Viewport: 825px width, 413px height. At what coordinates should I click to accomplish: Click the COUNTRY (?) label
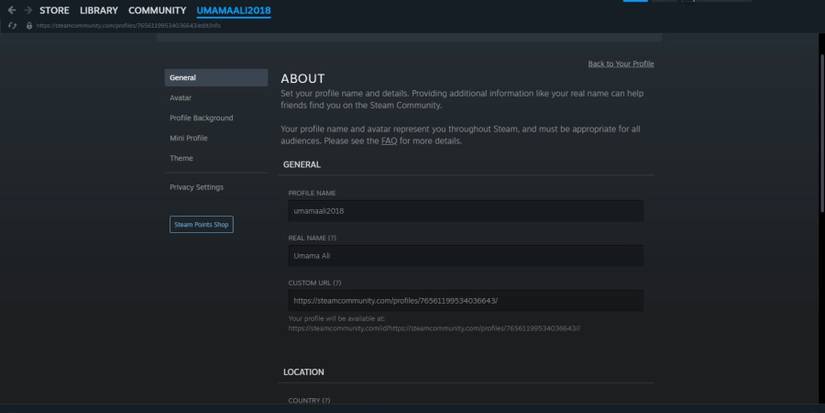pos(309,400)
